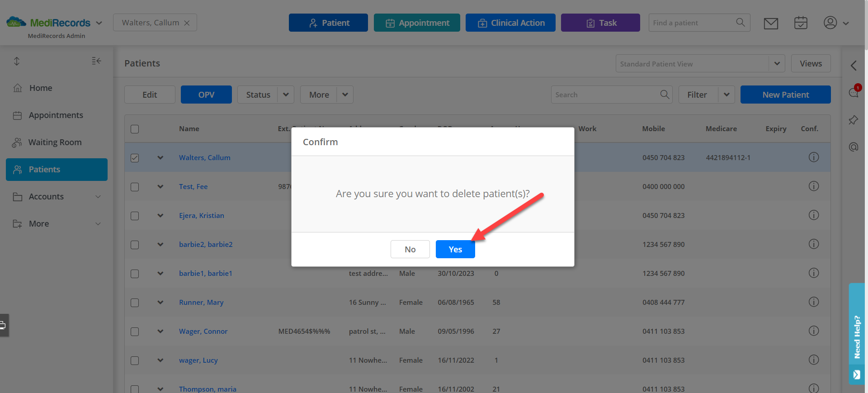Open info icon for Runner, Mary row
Screen dimensions: 868x393
point(814,302)
